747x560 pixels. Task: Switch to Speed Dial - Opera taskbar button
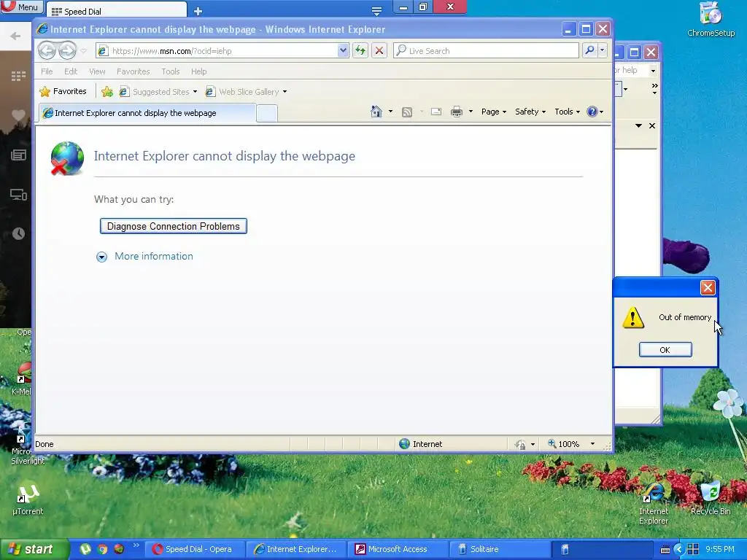tap(195, 549)
